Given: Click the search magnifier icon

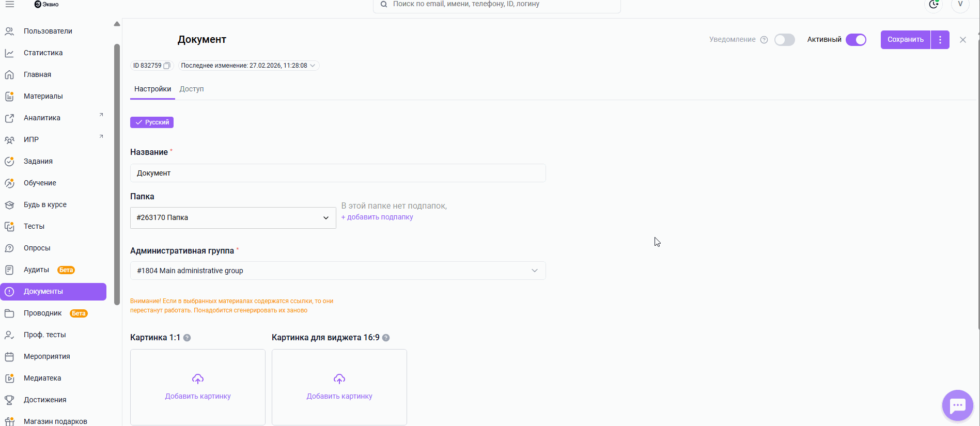Looking at the screenshot, I should 384,4.
